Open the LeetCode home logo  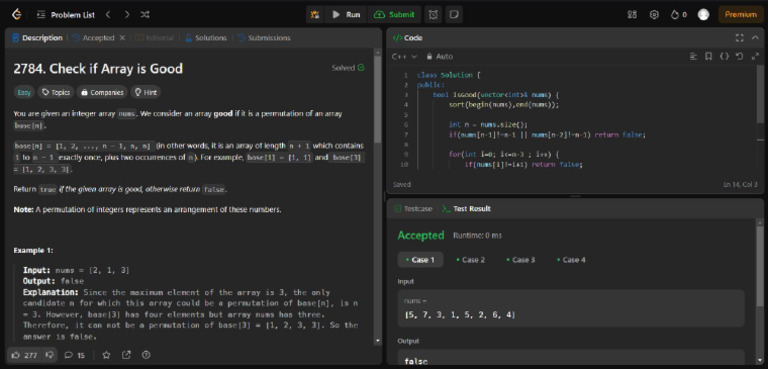[x=17, y=15]
